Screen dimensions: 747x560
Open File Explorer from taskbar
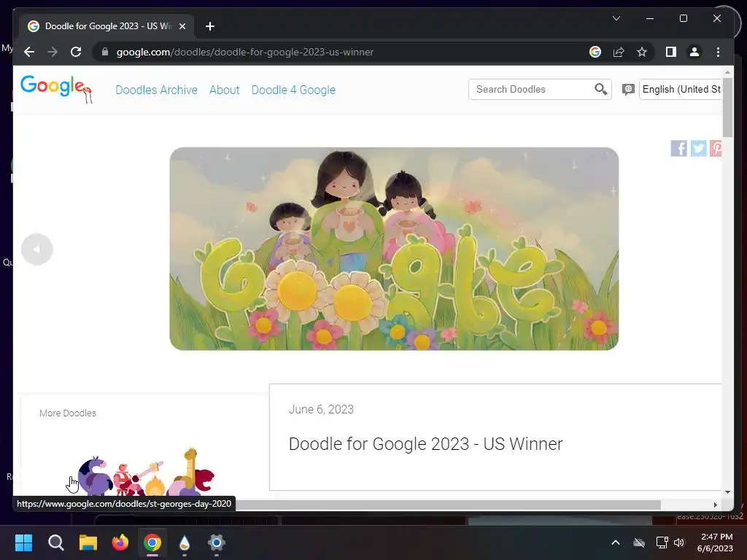[x=88, y=542]
